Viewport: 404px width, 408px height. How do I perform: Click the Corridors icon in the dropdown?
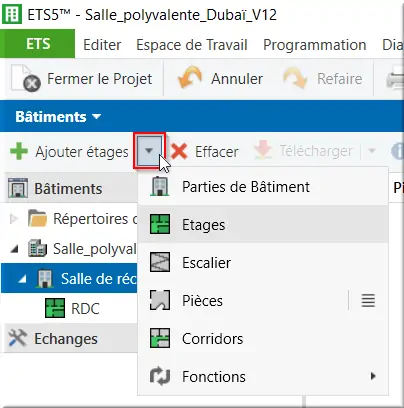pyautogui.click(x=160, y=338)
